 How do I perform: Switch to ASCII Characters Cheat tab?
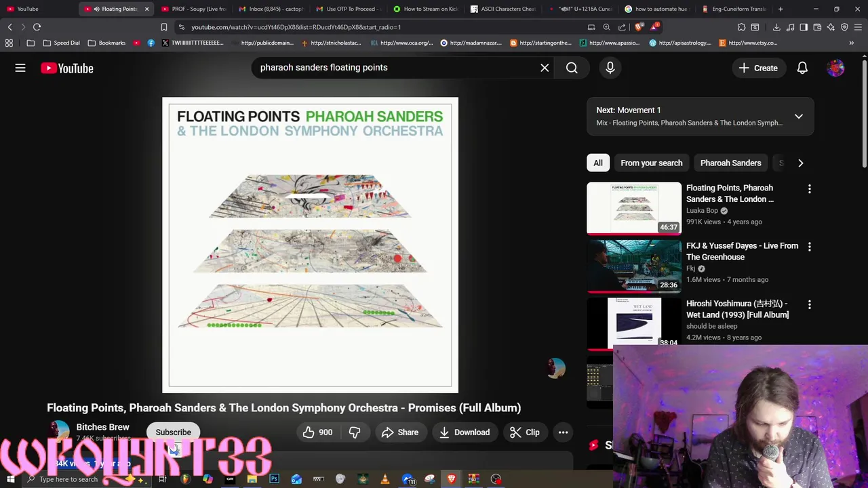503,9
